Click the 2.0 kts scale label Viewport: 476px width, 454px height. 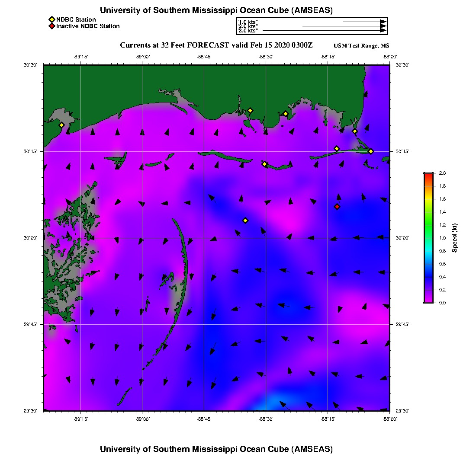(x=248, y=26)
